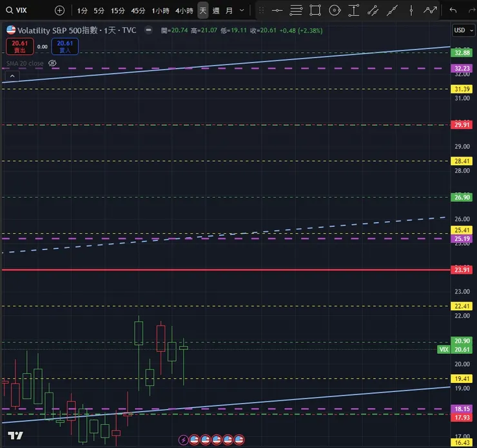Collapse the indicator legend chevron
This screenshot has width=477, height=448.
(x=12, y=76)
